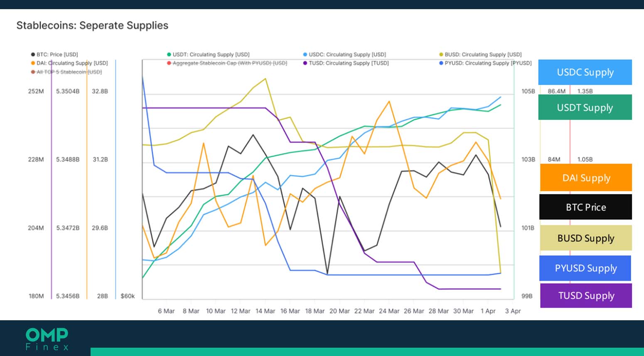Click the purple TUSD Supply label box
Image resolution: width=644 pixels, height=356 pixels.
[x=586, y=296]
